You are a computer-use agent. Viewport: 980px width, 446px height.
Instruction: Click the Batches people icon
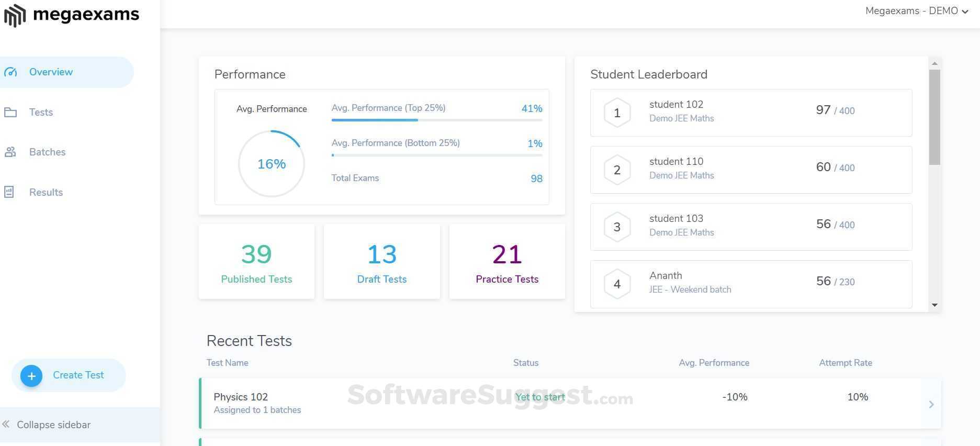[x=10, y=152]
